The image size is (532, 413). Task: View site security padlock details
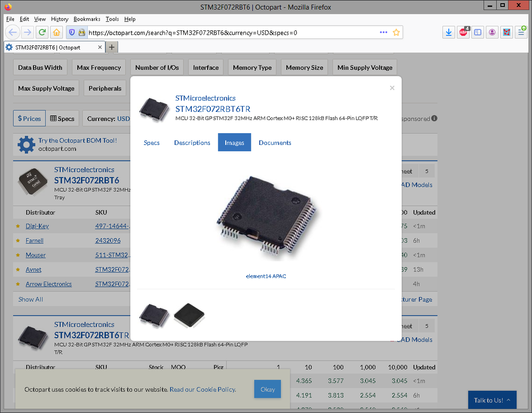[x=82, y=33]
